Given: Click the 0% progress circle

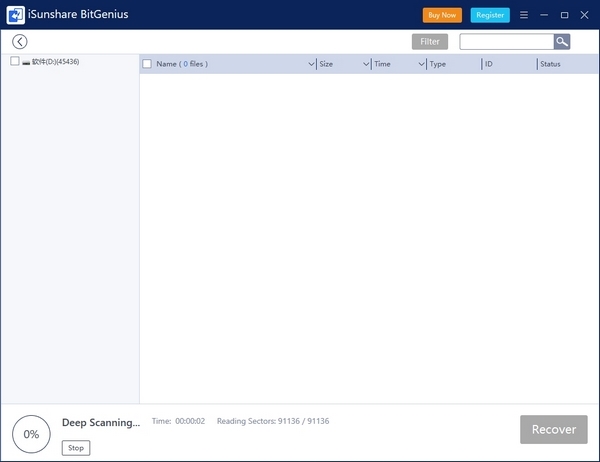Looking at the screenshot, I should pos(31,434).
